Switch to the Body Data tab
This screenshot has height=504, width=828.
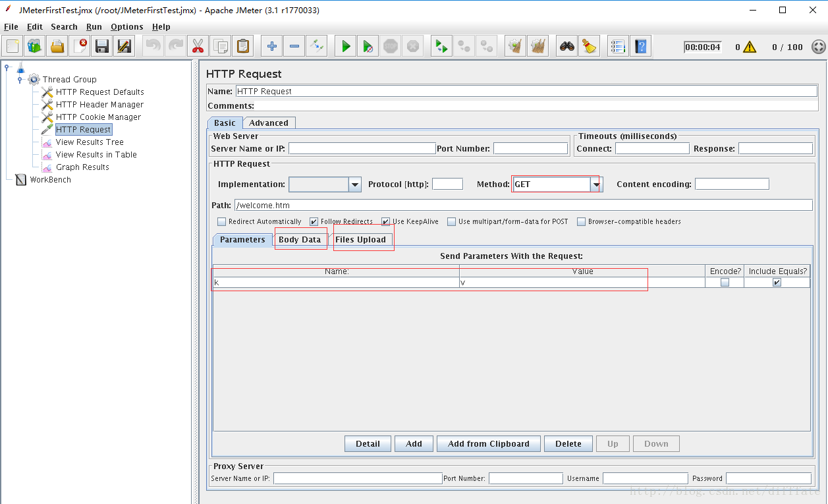tap(300, 240)
